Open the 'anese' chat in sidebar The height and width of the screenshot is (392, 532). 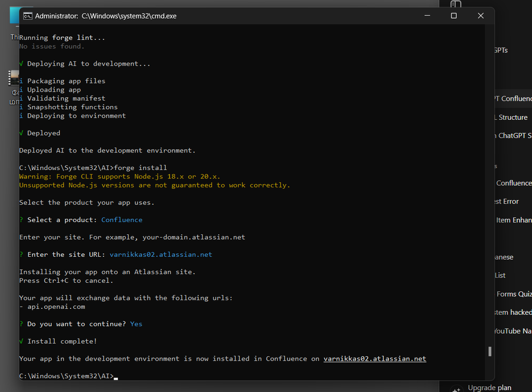point(504,257)
